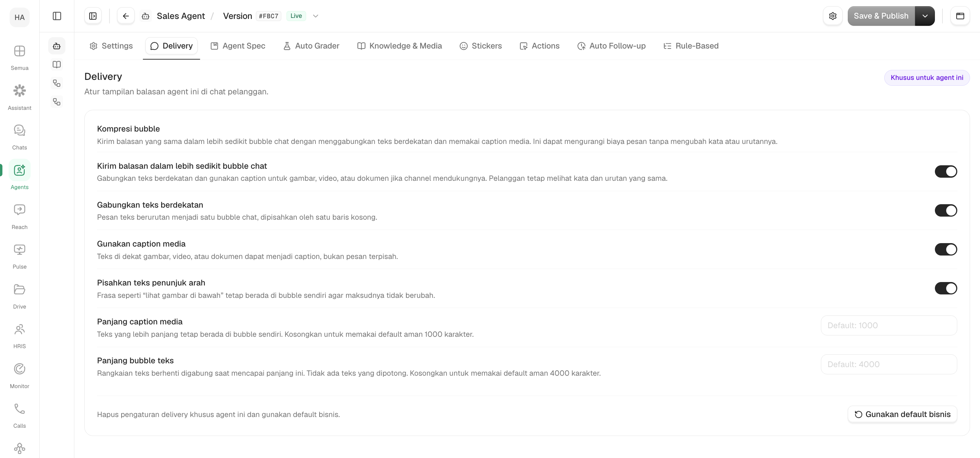Open the HRIS people icon
Screen dimensions: 980x458
pos(19,329)
